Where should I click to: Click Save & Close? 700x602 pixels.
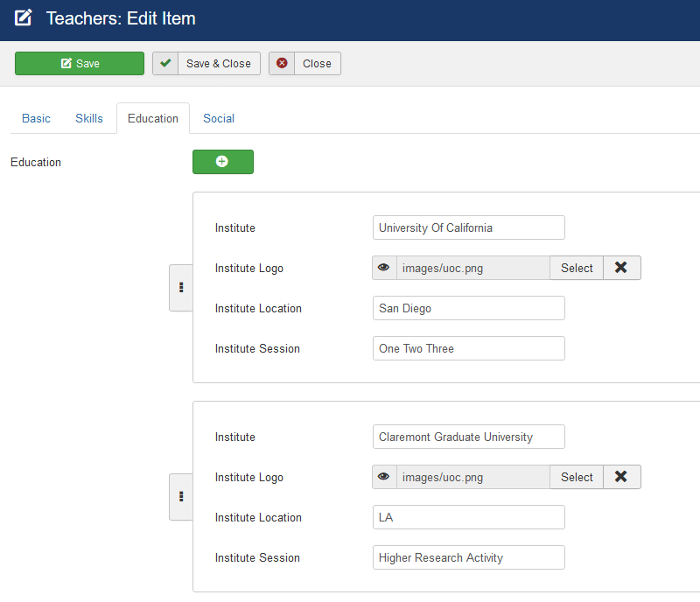206,63
